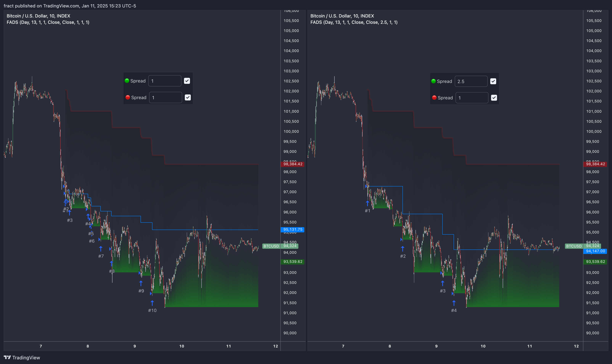This screenshot has height=364, width=612.
Task: Click the blue up arrow above #2 in right chart
Action: (x=402, y=249)
